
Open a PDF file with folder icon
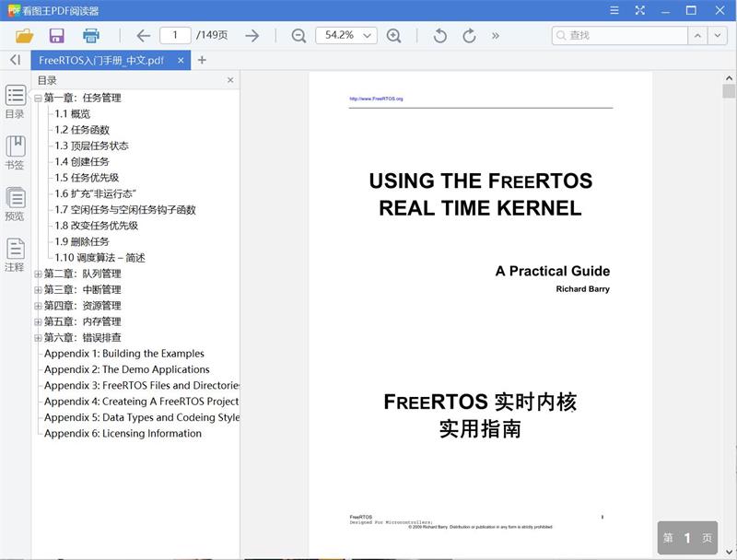click(25, 36)
